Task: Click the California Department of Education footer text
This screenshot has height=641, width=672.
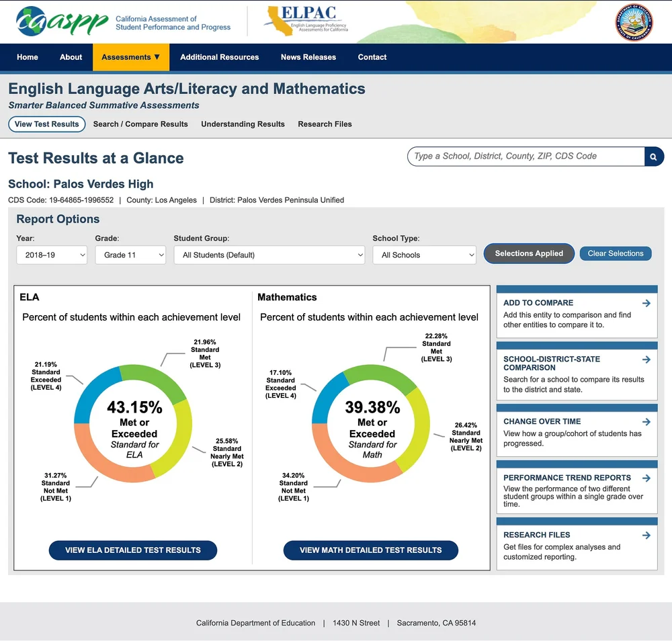Action: pyautogui.click(x=255, y=623)
